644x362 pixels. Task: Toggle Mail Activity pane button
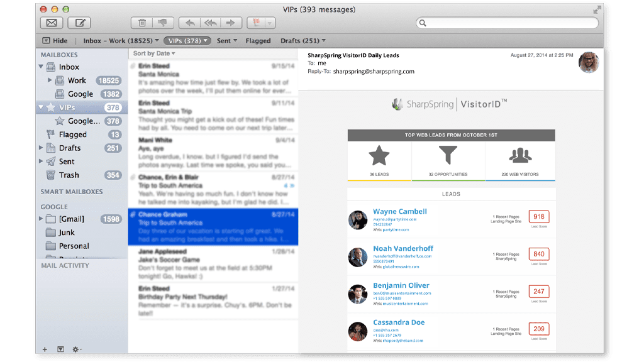click(60, 349)
